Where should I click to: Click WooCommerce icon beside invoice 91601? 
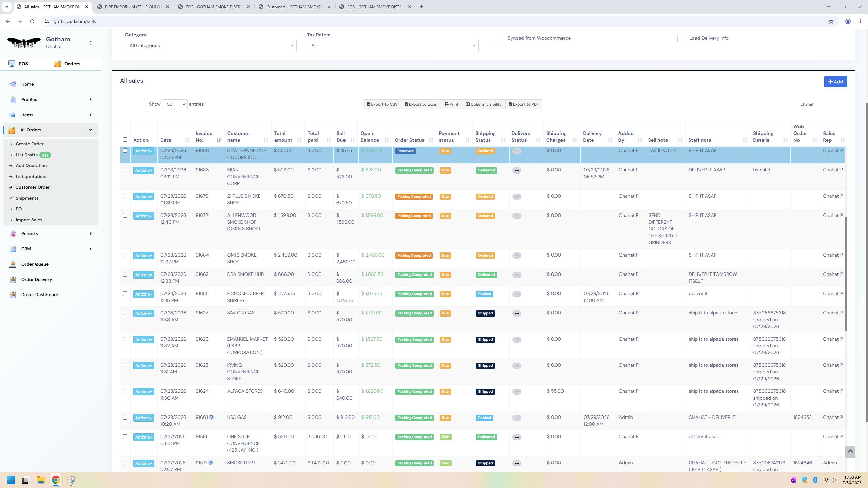[212, 417]
